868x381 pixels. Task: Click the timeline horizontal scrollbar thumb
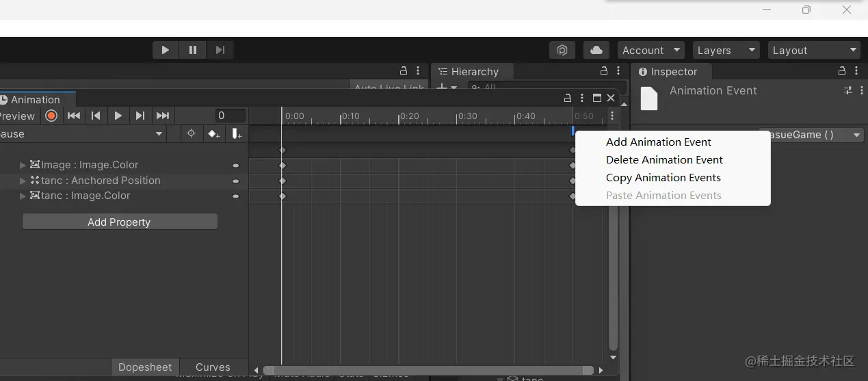tap(429, 370)
